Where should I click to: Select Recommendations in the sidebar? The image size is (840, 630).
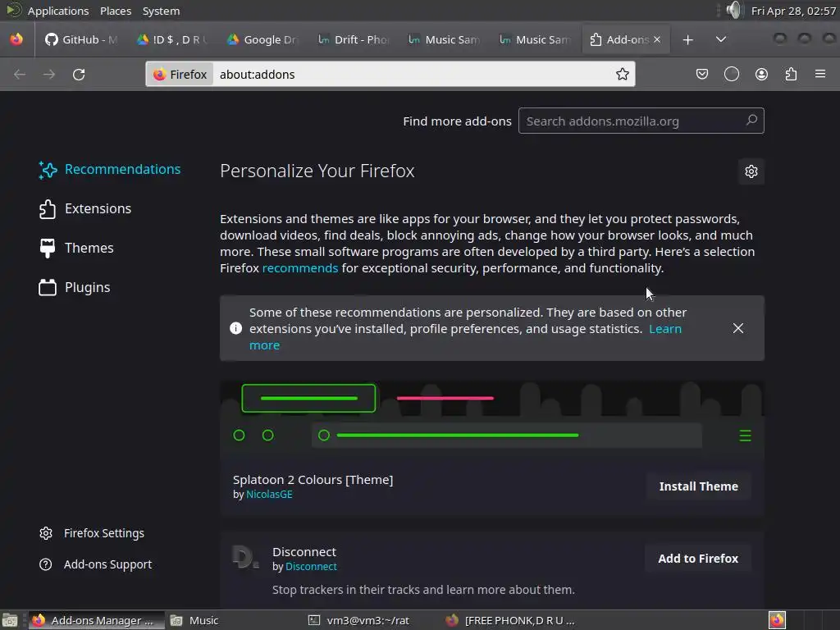tap(110, 169)
